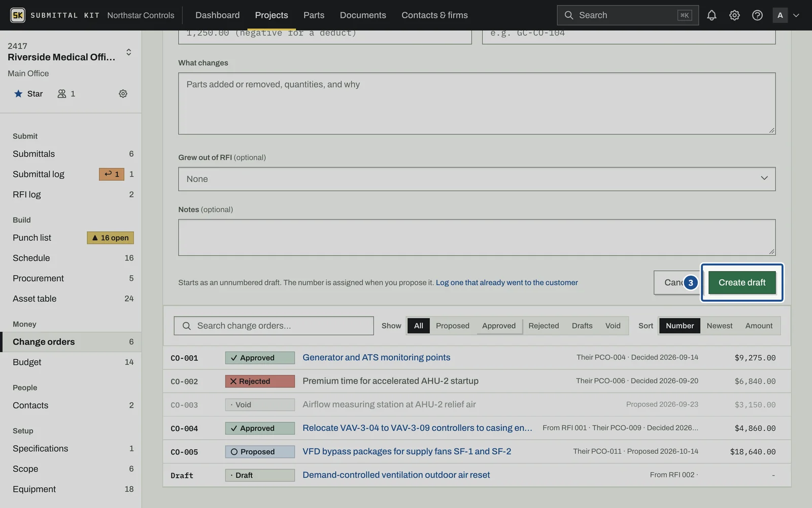812x508 pixels.
Task: Open Contacts & firms tab
Action: click(434, 15)
